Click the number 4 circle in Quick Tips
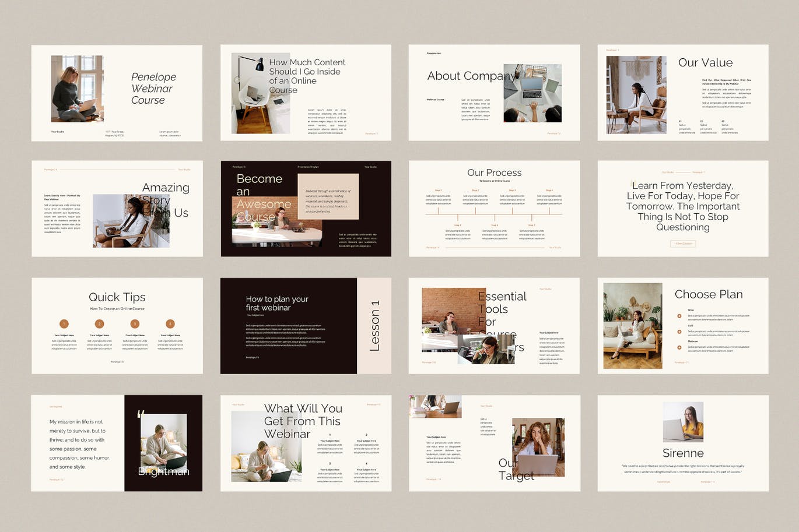 [170, 324]
